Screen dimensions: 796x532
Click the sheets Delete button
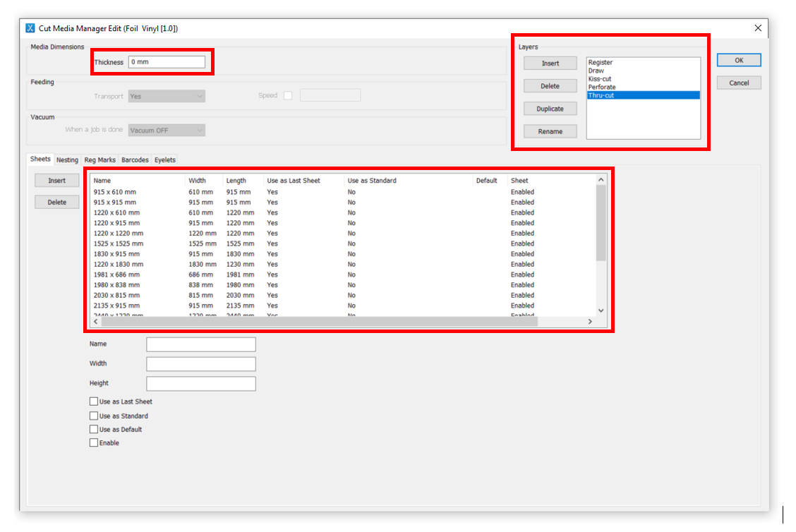point(57,202)
